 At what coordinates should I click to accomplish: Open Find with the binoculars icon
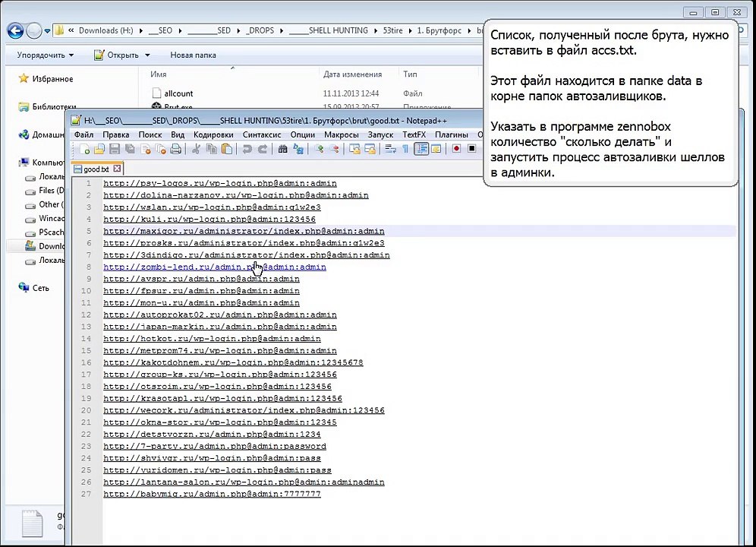point(283,149)
